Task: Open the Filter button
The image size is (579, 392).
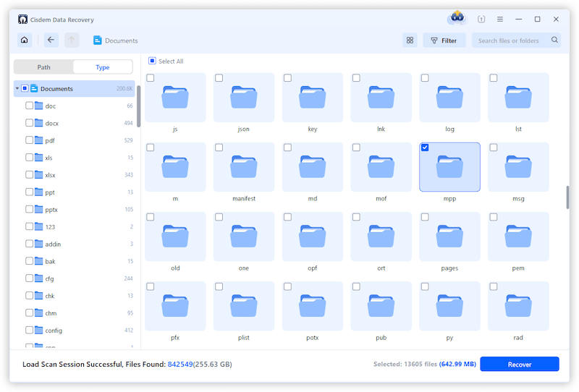Action: click(444, 41)
